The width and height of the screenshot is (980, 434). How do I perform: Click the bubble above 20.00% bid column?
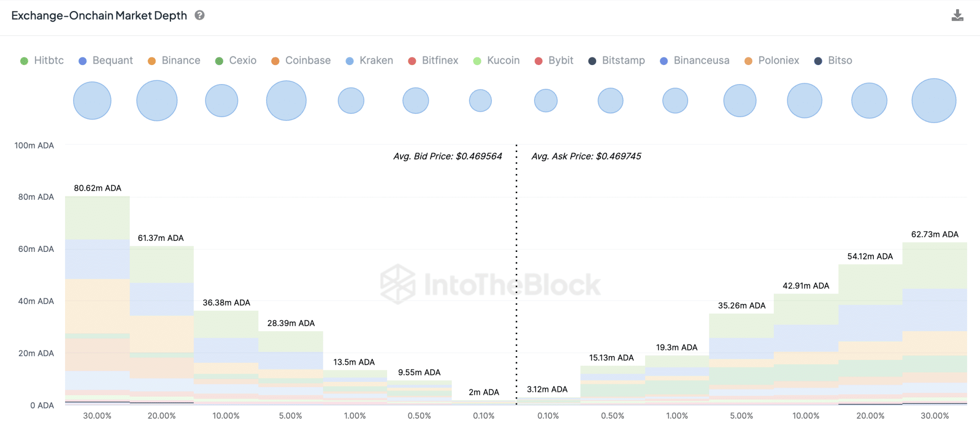pos(157,100)
